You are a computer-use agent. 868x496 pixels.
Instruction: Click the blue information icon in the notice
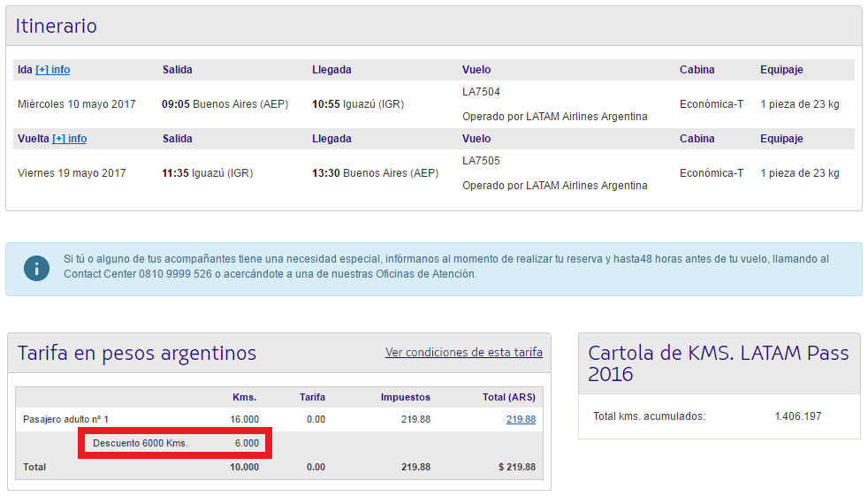click(x=36, y=269)
